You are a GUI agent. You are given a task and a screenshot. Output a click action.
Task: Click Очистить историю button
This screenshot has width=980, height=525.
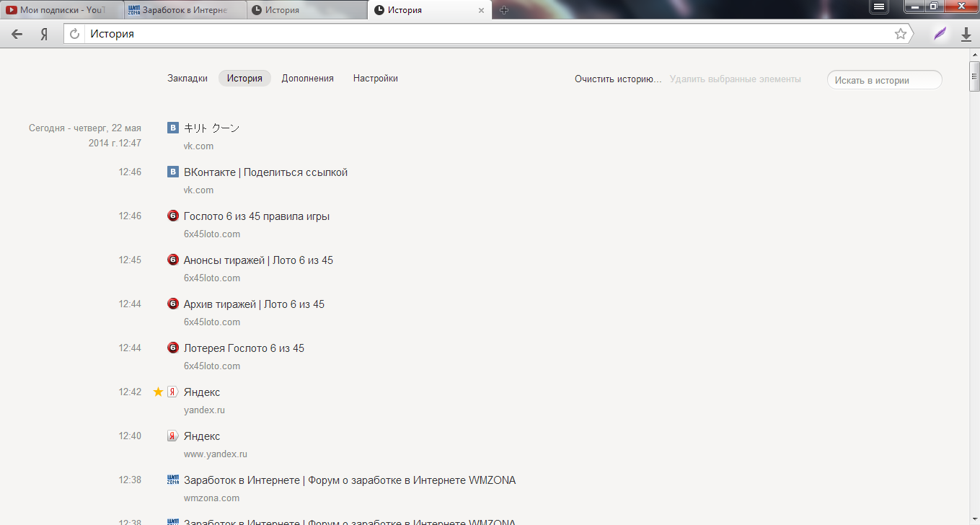(x=618, y=79)
